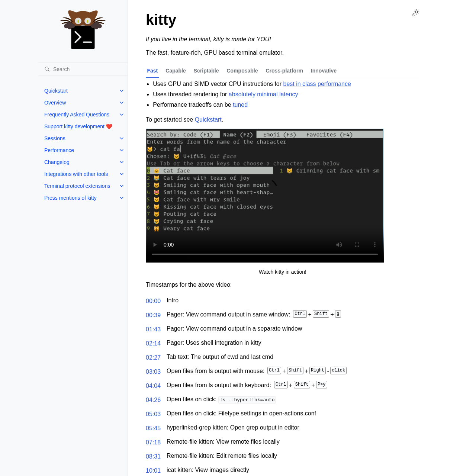The width and height of the screenshot is (476, 476).
Task: Follow the best in class performance link
Action: click(x=317, y=83)
